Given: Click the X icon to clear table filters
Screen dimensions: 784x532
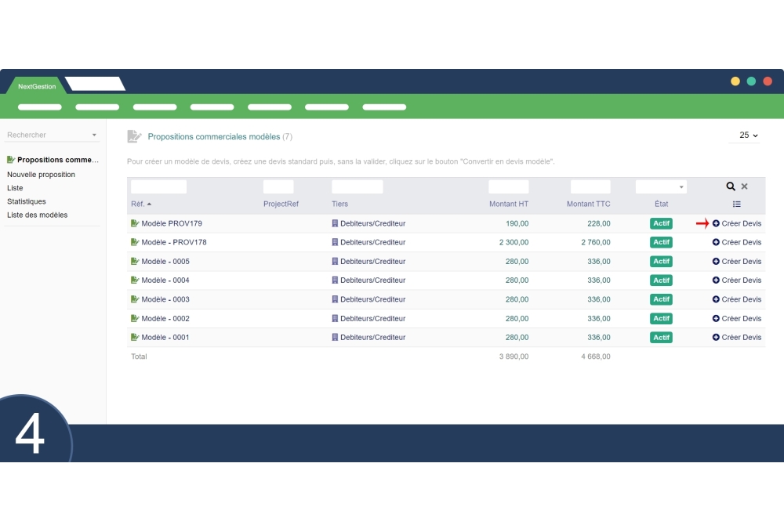Looking at the screenshot, I should tap(744, 186).
